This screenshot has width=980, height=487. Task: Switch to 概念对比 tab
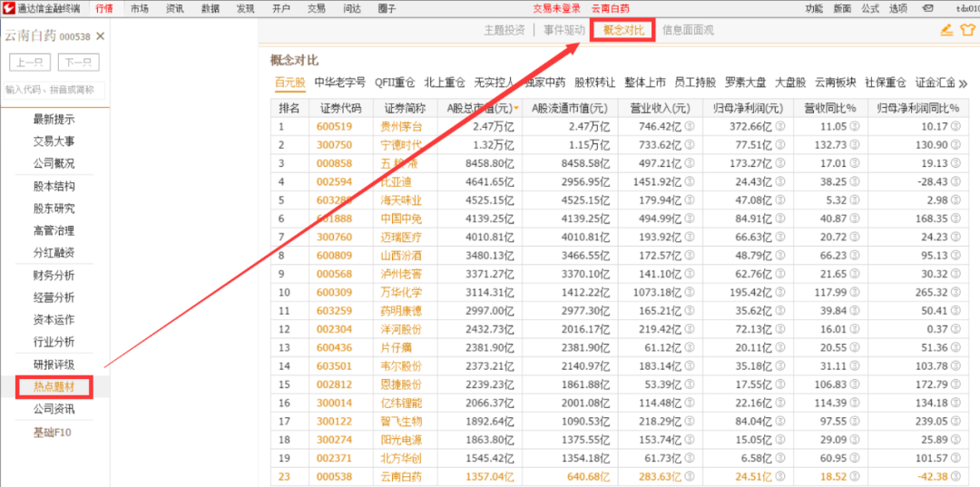tap(623, 30)
